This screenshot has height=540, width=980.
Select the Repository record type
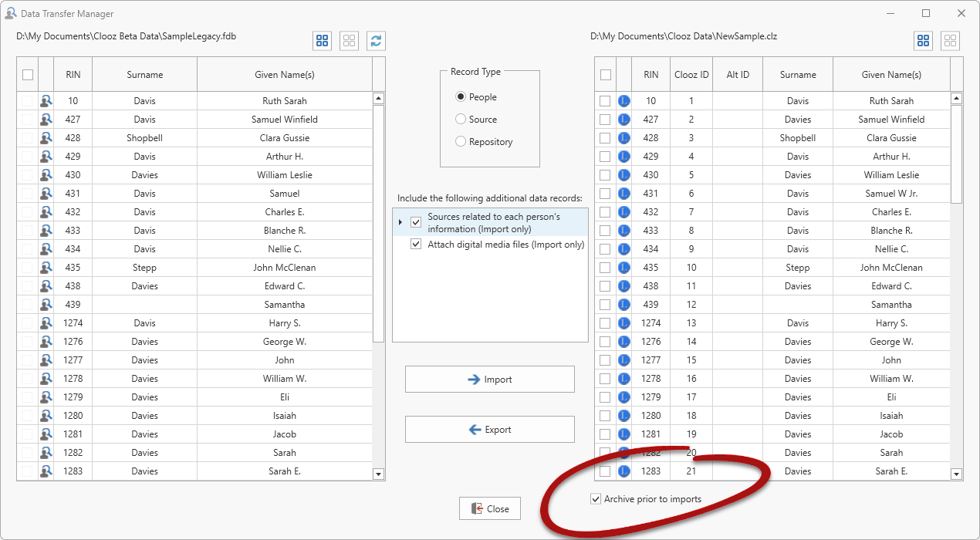461,142
